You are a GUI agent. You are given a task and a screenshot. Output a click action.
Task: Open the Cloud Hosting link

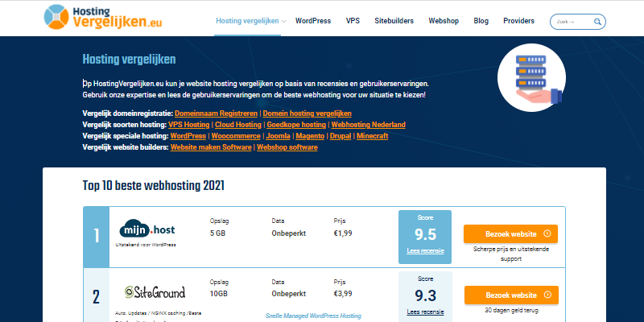pyautogui.click(x=238, y=125)
